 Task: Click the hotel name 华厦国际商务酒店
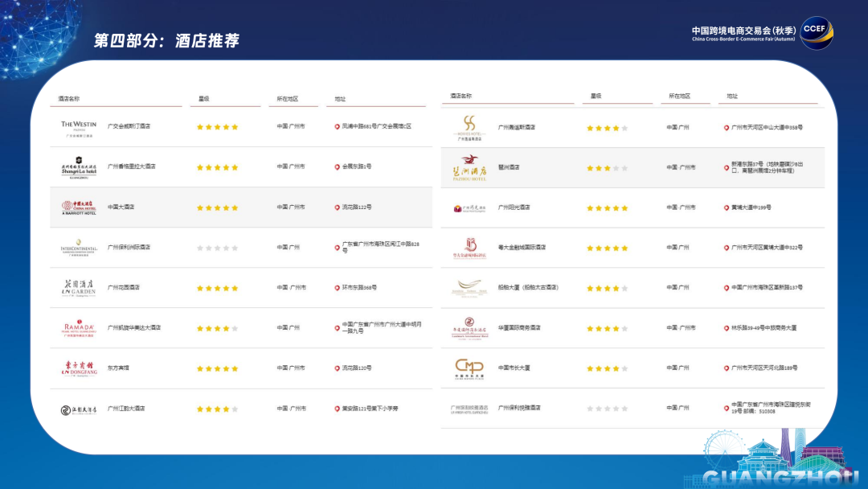518,328
